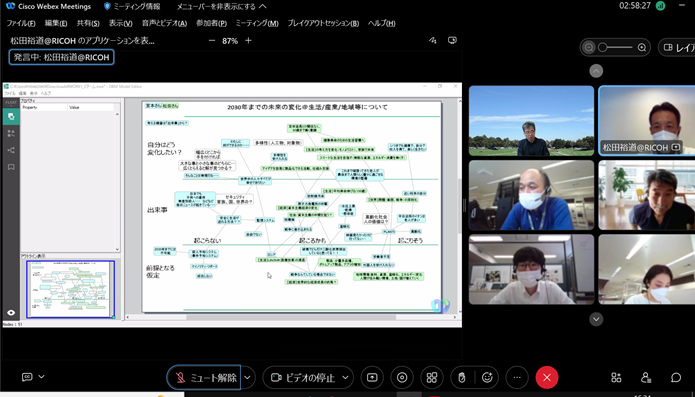This screenshot has height=397, width=695.
Task: Toggle ビデオの停止 camera button
Action: coord(304,378)
